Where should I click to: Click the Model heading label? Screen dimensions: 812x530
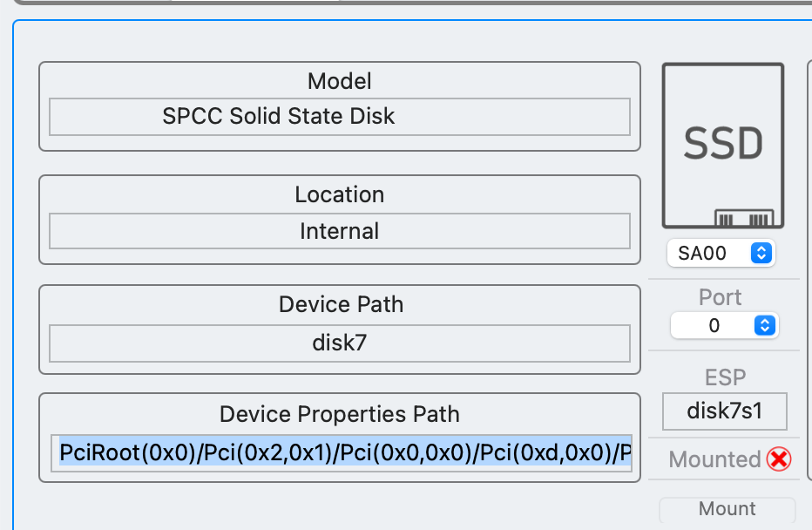coord(340,82)
